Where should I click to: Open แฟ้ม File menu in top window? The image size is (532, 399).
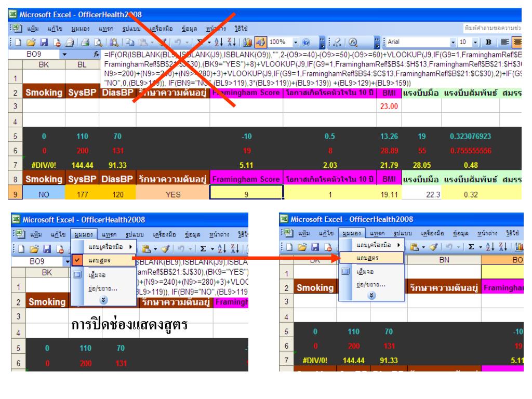point(33,29)
